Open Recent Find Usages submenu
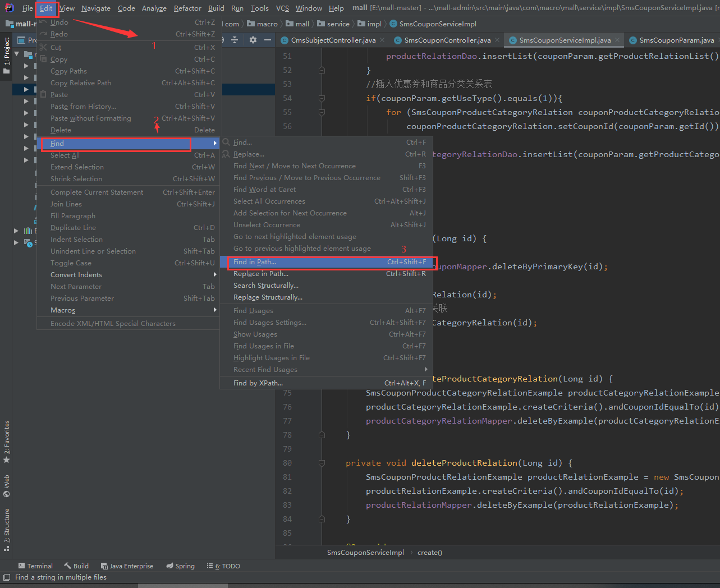The image size is (720, 588). click(x=326, y=370)
